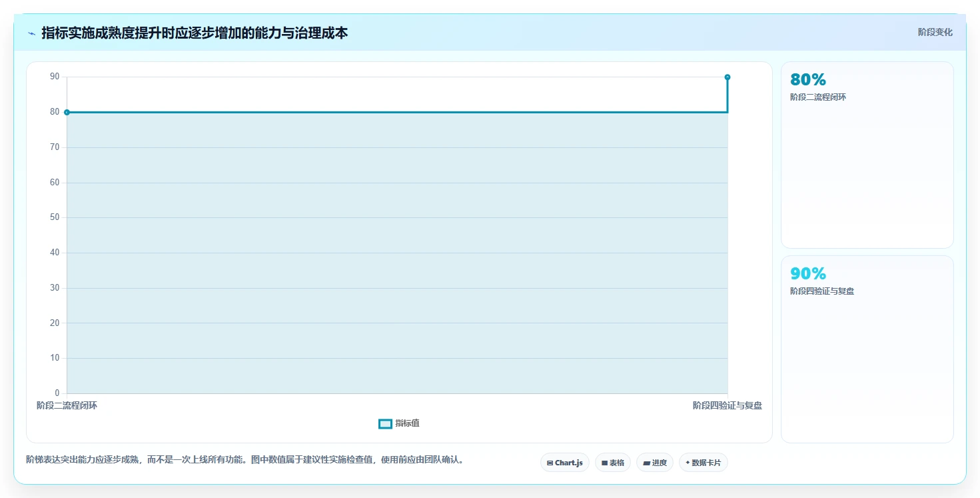Click the y-axis value 50
This screenshot has height=498, width=980.
pos(54,217)
